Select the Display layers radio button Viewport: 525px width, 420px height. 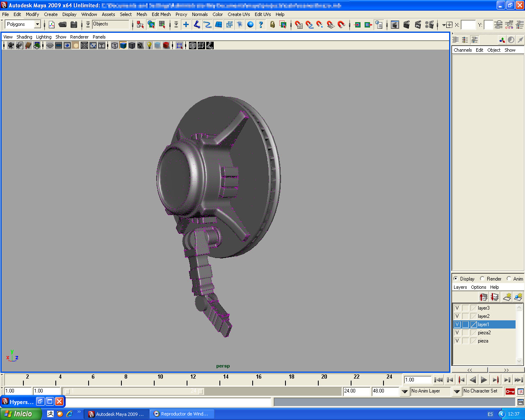point(456,278)
